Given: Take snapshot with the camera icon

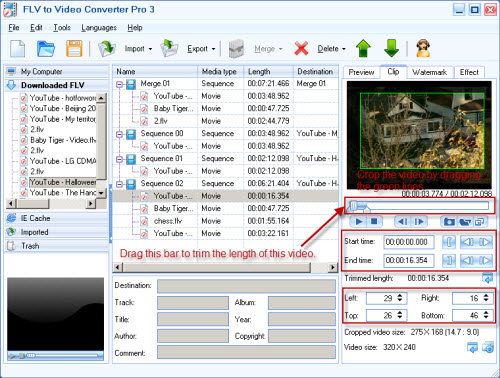Looking at the screenshot, I should (449, 222).
